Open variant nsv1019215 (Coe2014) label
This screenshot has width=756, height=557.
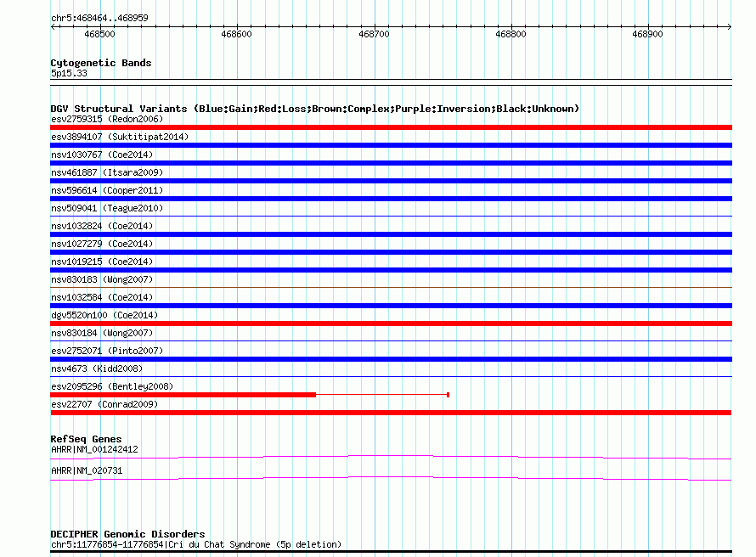pyautogui.click(x=102, y=262)
